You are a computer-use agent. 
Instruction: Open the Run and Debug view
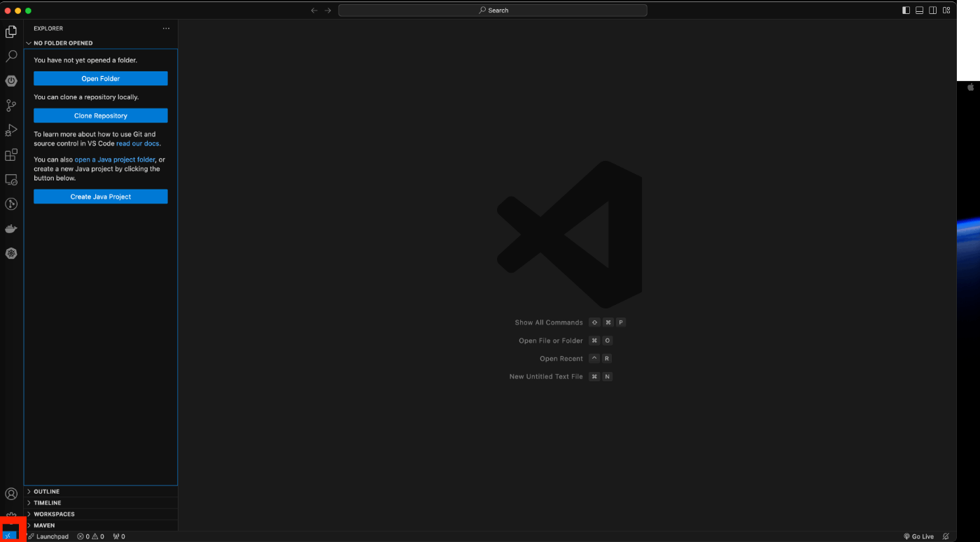point(11,130)
